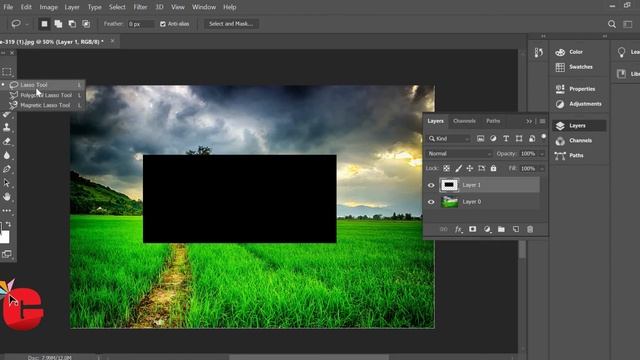
Task: Toggle layer filtering on/off switch
Action: 544,137
